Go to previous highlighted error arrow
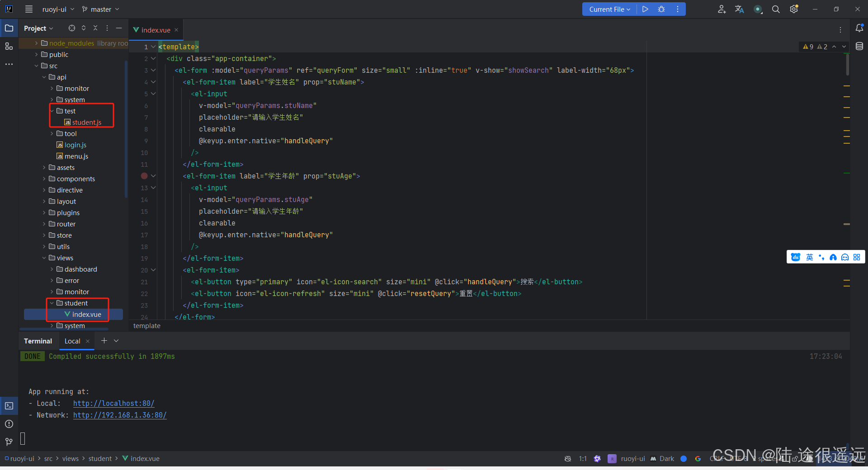This screenshot has height=470, width=868. pyautogui.click(x=834, y=47)
